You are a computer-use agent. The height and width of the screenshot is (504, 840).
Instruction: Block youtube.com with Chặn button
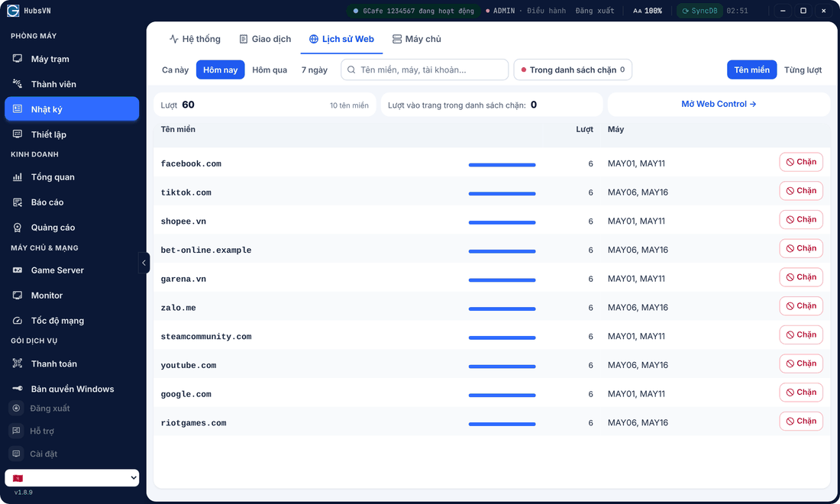click(801, 363)
